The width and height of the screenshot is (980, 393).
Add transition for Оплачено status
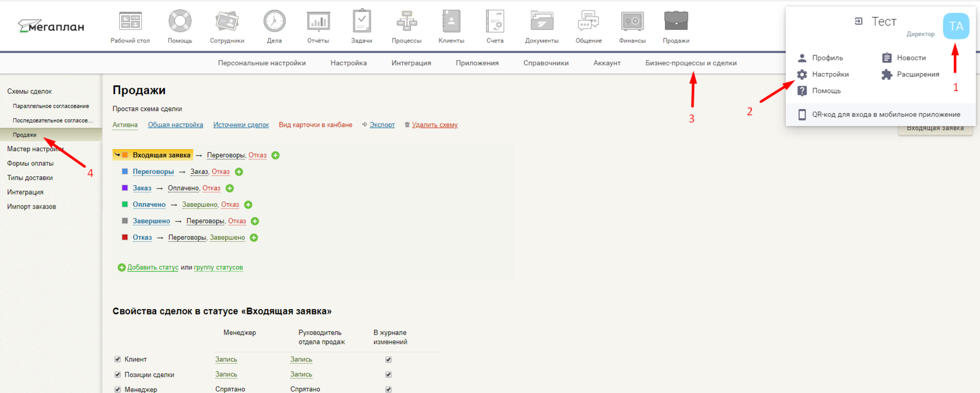click(248, 204)
